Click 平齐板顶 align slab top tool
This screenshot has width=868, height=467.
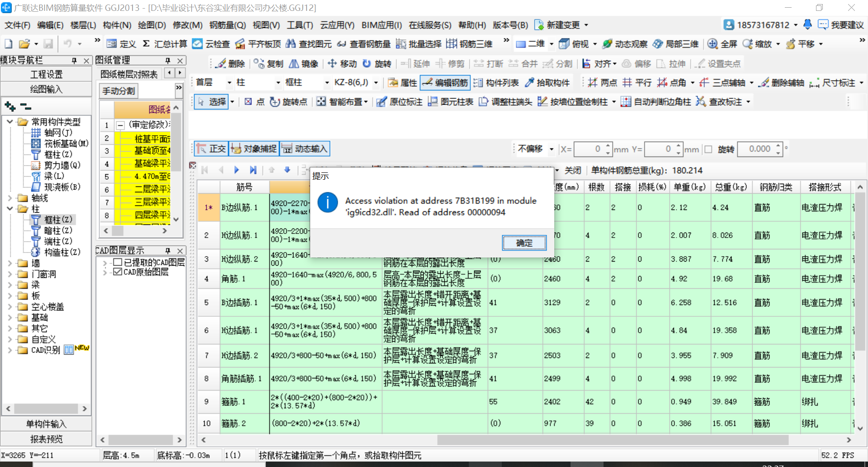tap(258, 43)
